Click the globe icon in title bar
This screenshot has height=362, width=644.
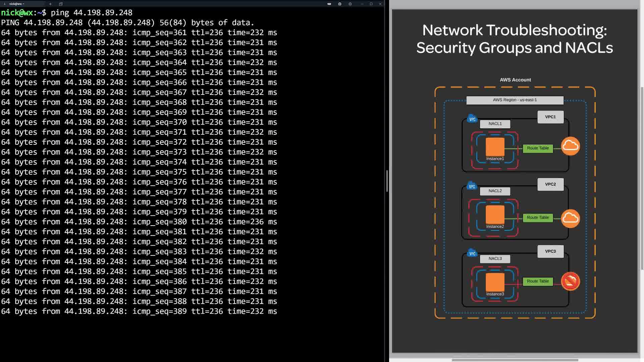(x=340, y=4)
